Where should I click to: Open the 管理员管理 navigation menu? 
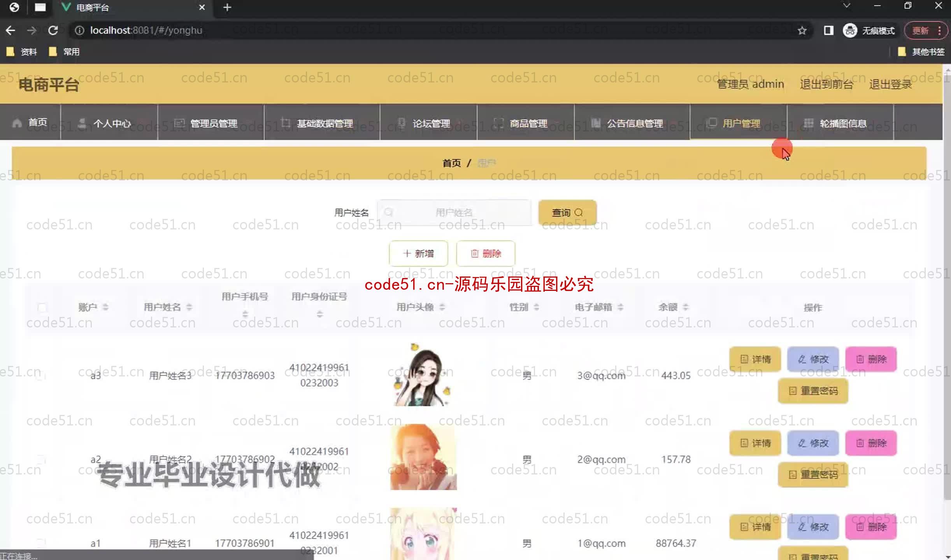pyautogui.click(x=211, y=122)
